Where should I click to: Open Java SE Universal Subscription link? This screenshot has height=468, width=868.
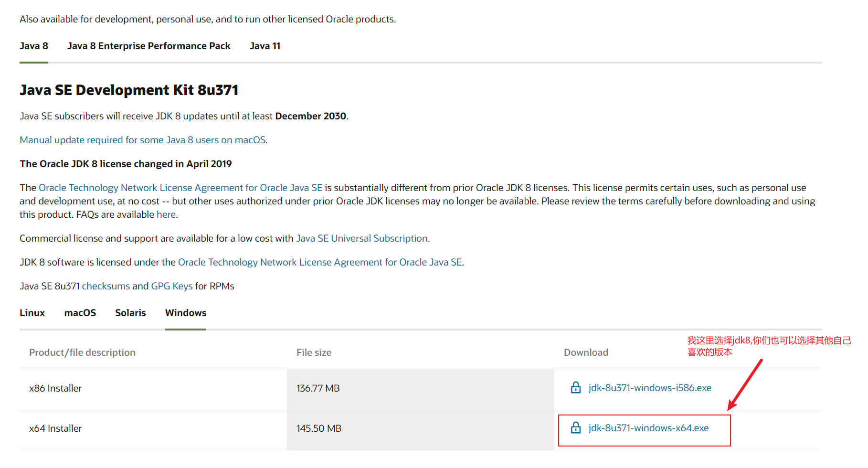pos(361,239)
